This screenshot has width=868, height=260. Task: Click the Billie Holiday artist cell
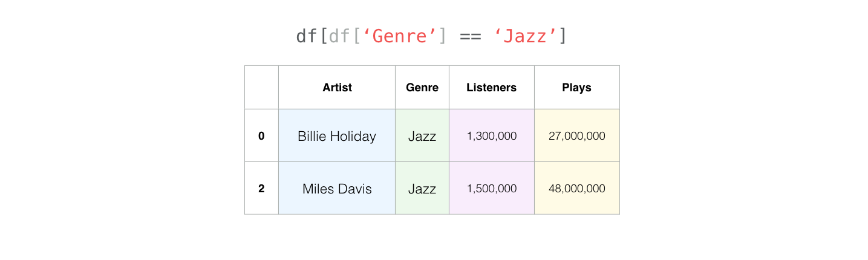pyautogui.click(x=337, y=135)
